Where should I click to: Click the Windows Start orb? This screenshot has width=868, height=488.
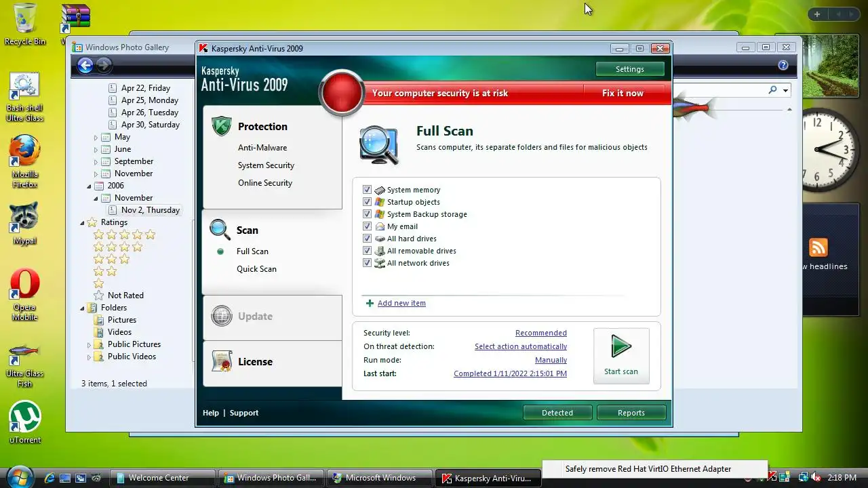point(20,476)
